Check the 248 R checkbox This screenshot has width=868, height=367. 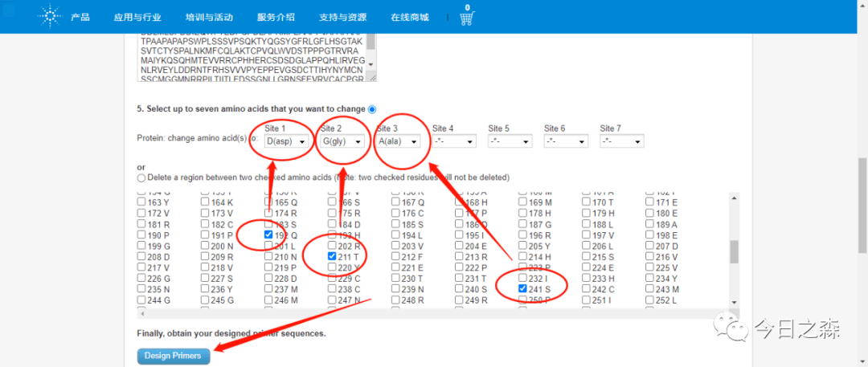click(395, 300)
